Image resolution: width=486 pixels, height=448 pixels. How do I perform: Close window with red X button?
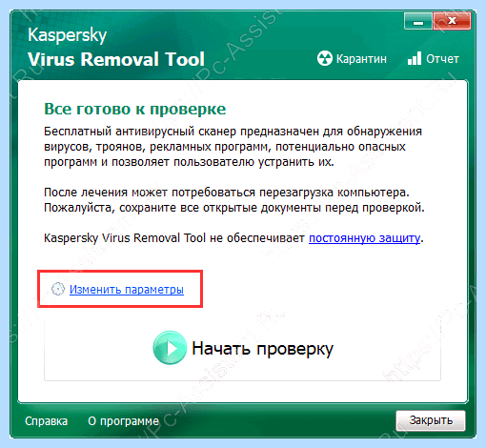point(452,21)
